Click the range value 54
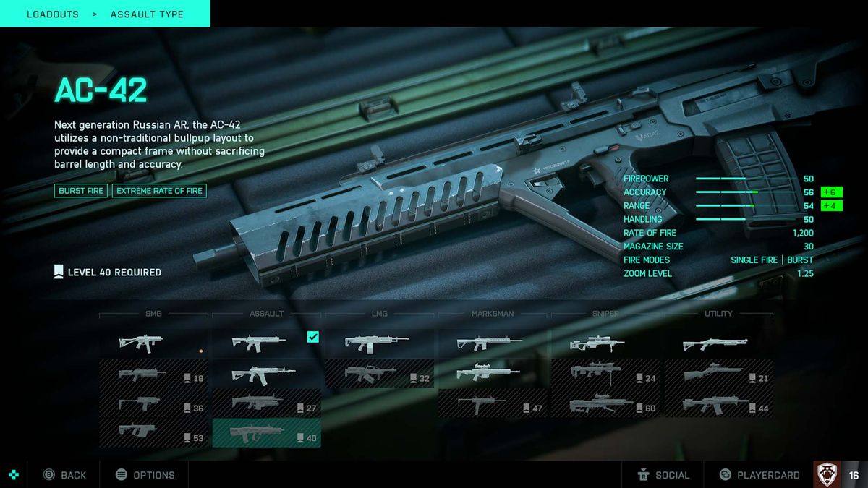Image resolution: width=868 pixels, height=488 pixels. click(x=809, y=206)
